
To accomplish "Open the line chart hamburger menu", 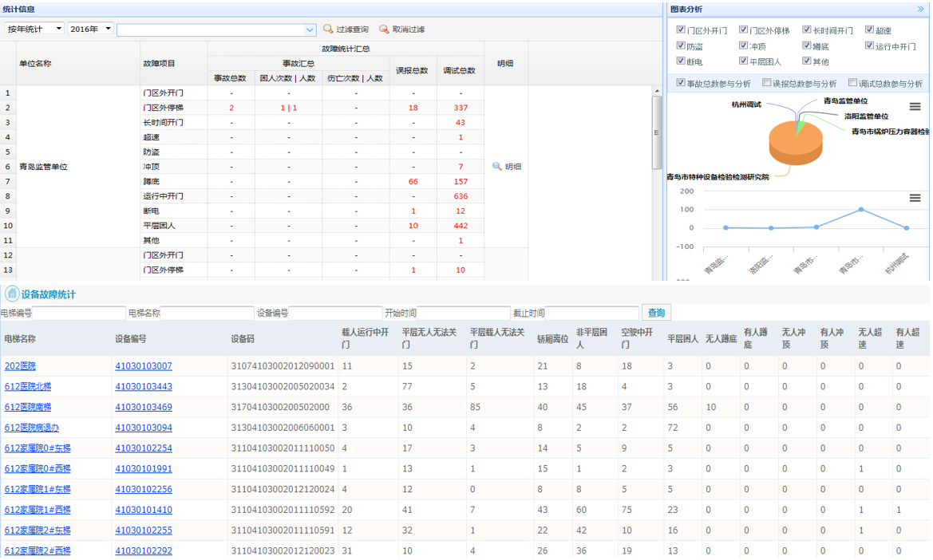I will pyautogui.click(x=915, y=198).
